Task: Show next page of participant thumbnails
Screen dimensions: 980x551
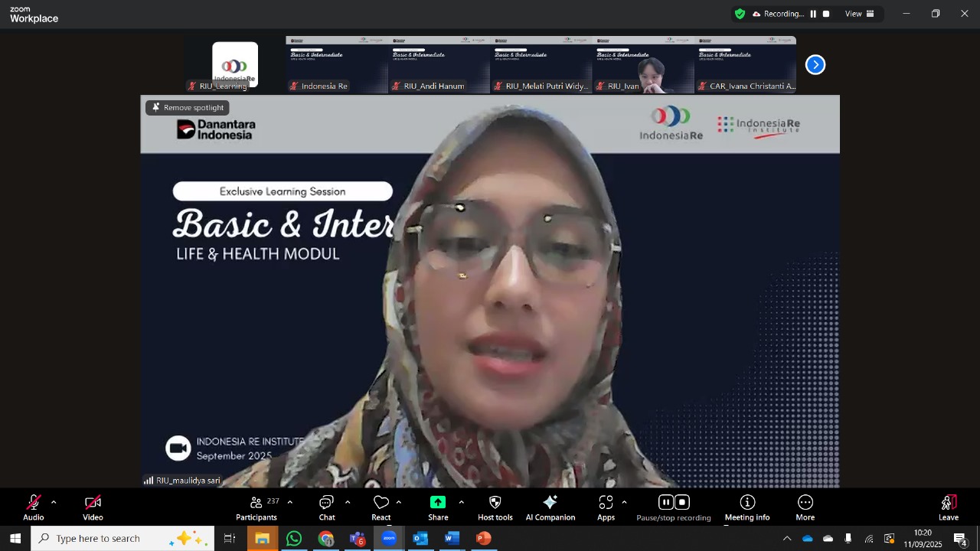Action: point(815,65)
